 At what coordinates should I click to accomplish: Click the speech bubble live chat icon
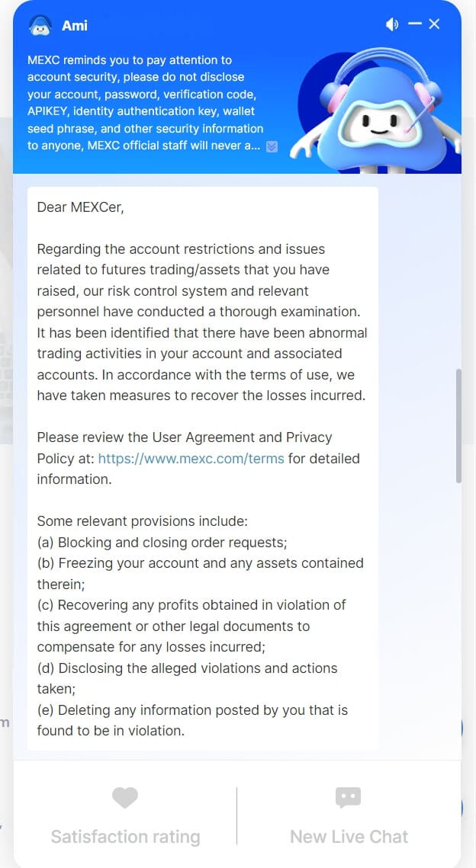(x=348, y=798)
